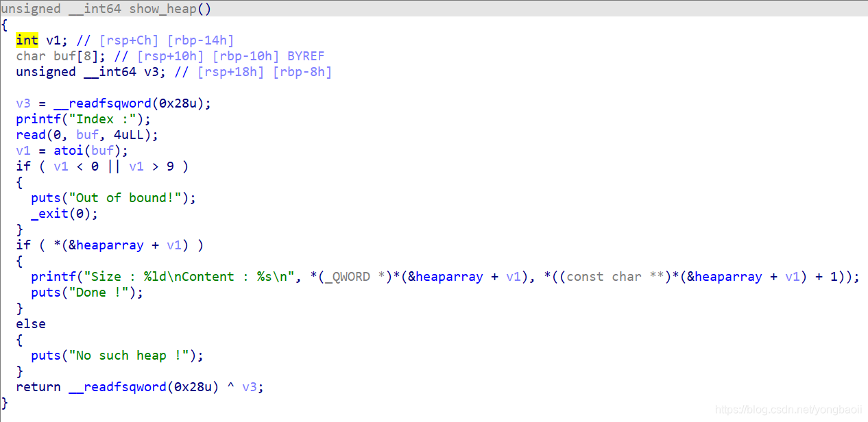868x422 pixels.
Task: Select the atoi function call
Action: (69, 151)
